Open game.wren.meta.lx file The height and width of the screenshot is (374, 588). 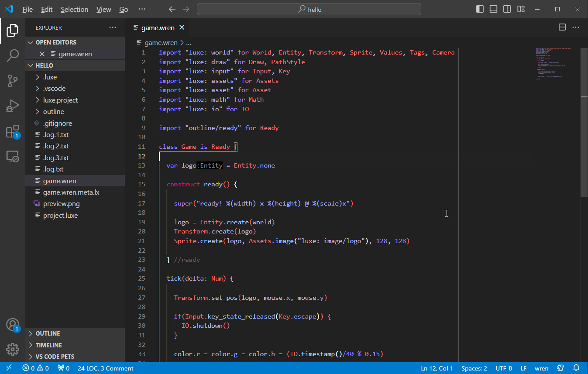click(75, 192)
